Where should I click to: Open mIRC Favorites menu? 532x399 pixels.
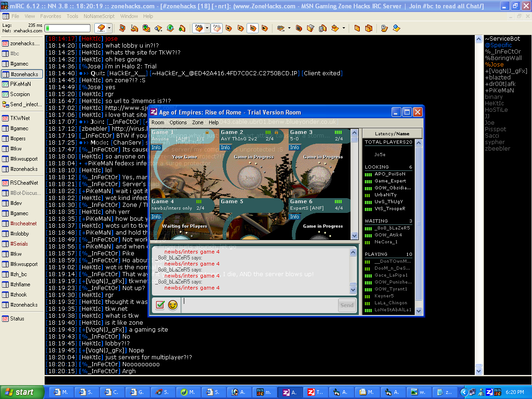50,16
